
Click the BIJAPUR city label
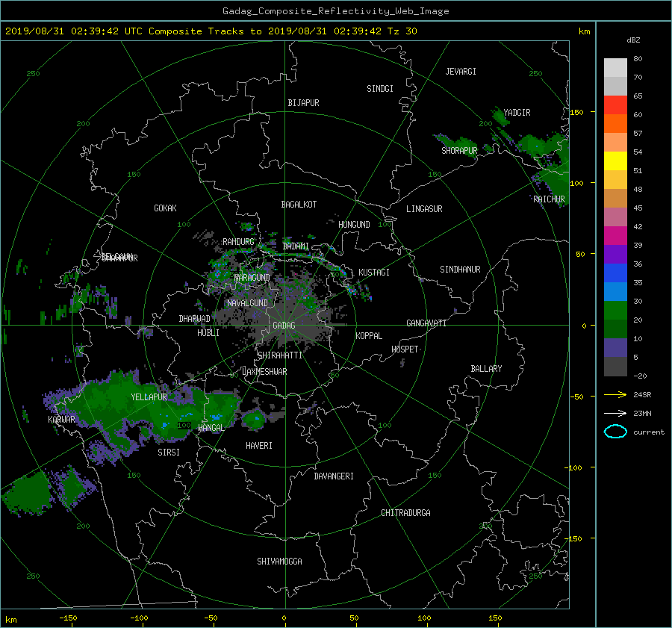[303, 103]
